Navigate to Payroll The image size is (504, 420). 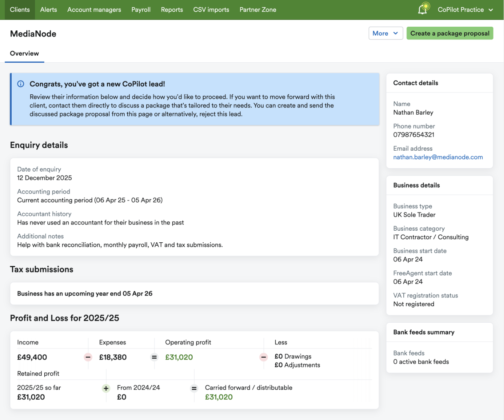[x=141, y=10]
